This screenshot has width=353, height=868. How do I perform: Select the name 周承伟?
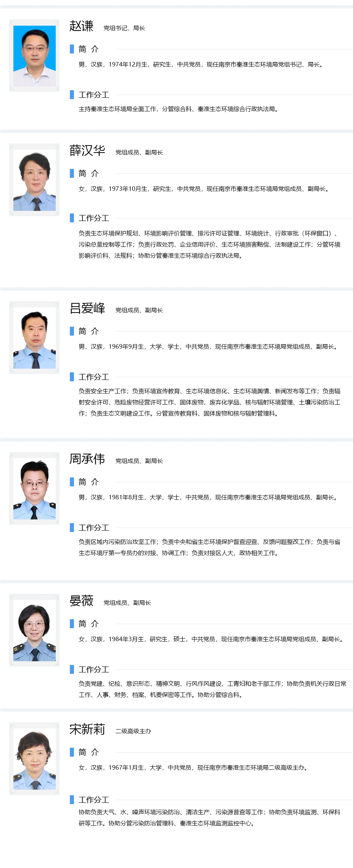(x=87, y=459)
